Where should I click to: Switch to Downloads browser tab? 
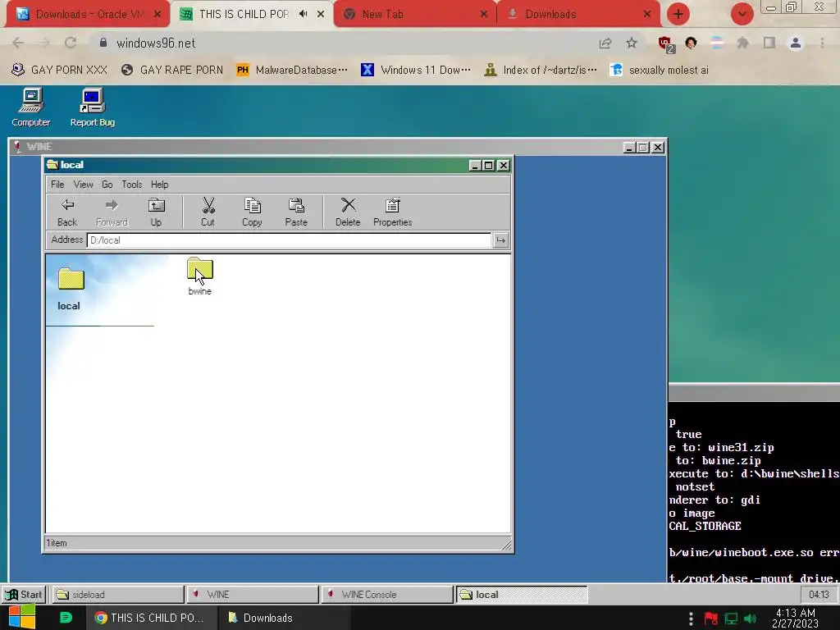point(578,14)
